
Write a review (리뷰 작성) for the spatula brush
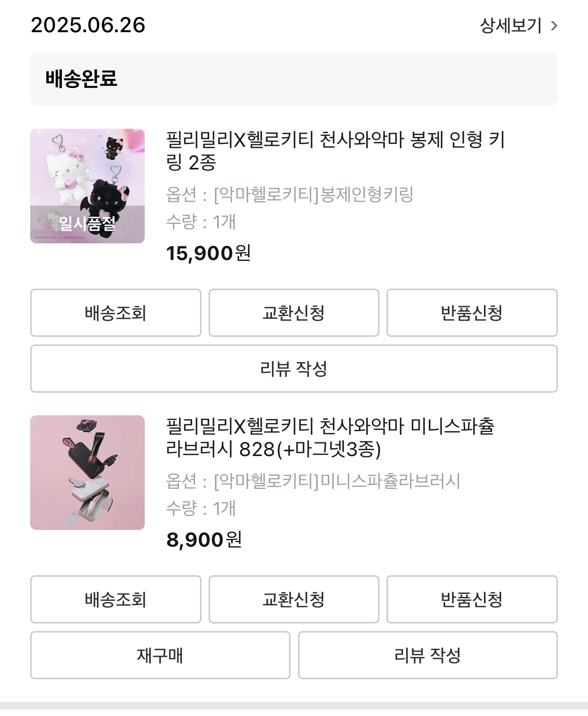[427, 655]
